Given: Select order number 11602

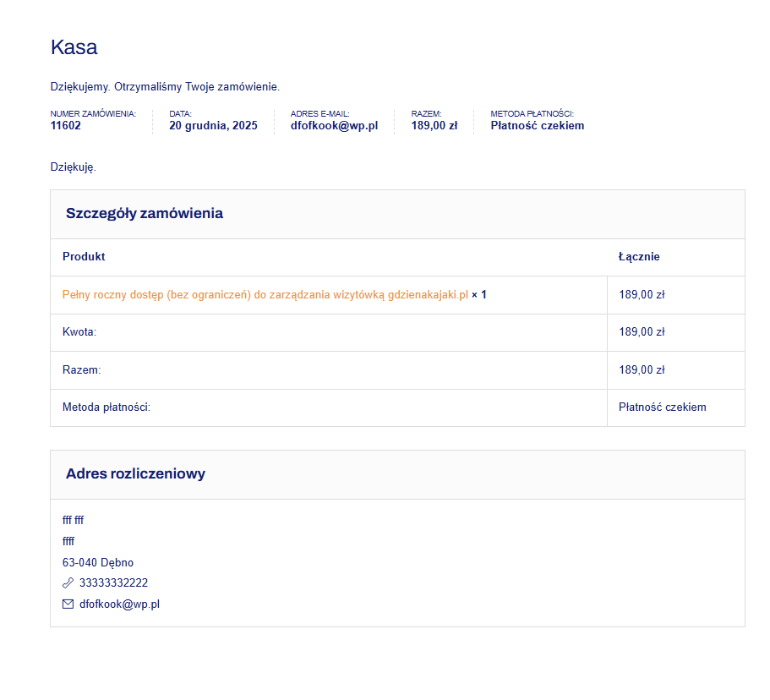Looking at the screenshot, I should [66, 126].
